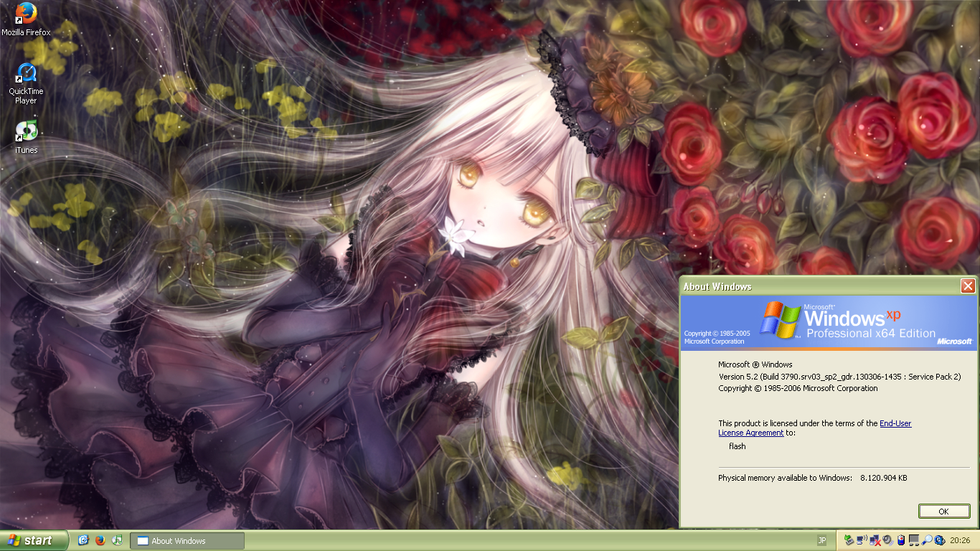Click the battery power tray icon
The height and width of the screenshot is (551, 980).
coord(901,540)
